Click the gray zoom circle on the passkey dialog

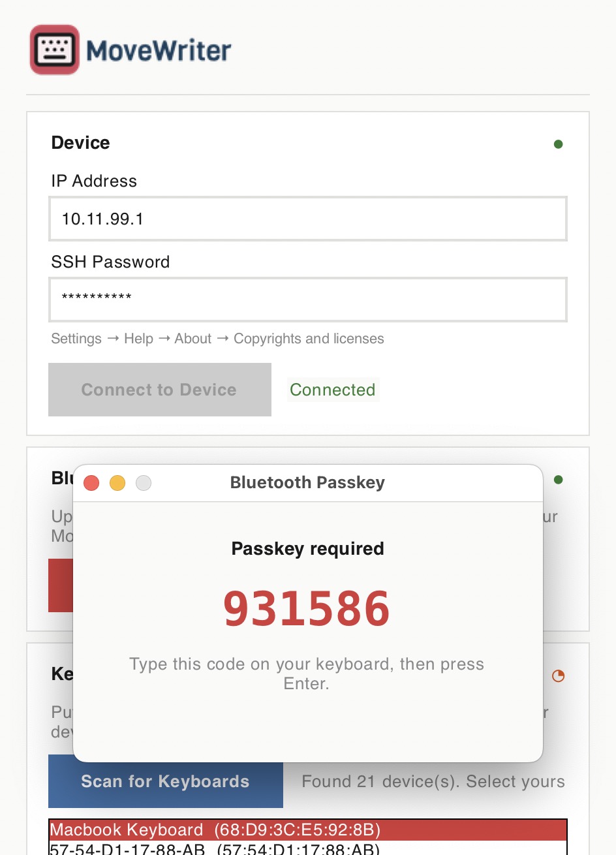(x=143, y=483)
